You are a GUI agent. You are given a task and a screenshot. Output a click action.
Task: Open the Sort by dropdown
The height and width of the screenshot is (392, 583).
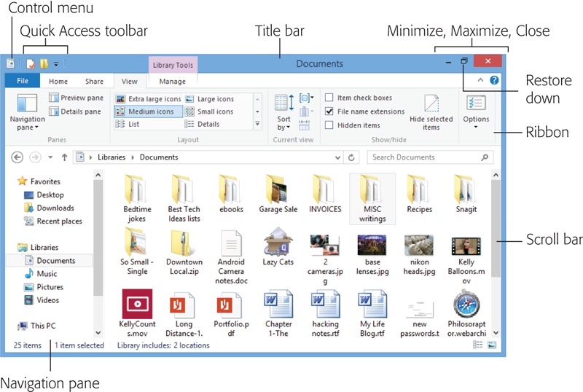click(x=284, y=112)
